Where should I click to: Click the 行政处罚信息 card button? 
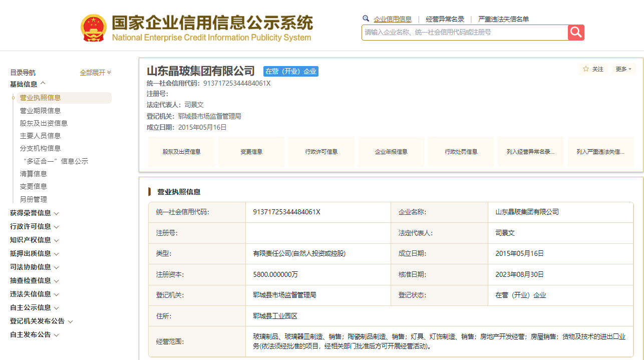(x=461, y=152)
